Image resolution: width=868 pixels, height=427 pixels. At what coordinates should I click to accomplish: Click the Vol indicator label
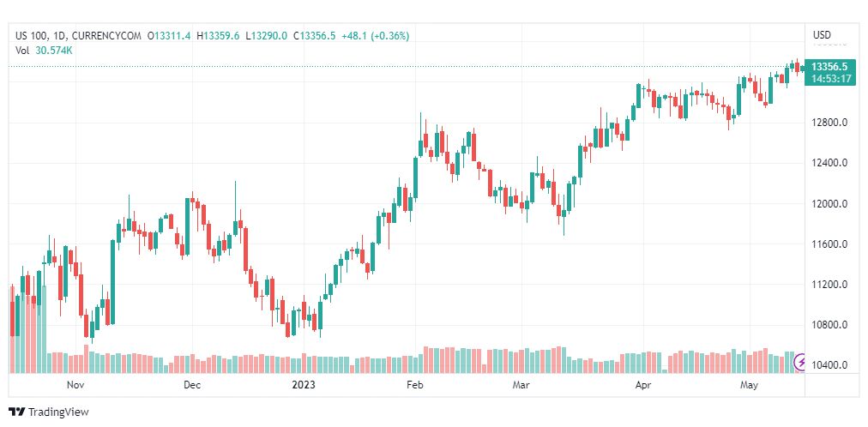22,50
